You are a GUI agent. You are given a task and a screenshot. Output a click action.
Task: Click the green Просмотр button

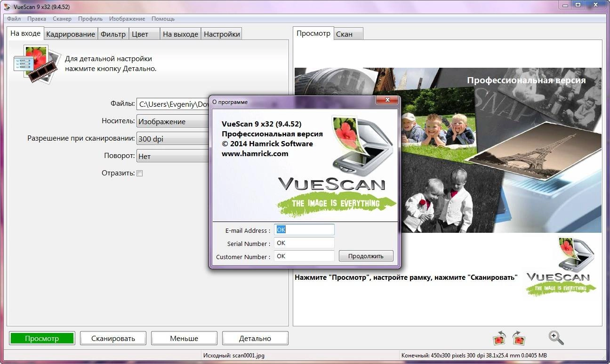42,338
